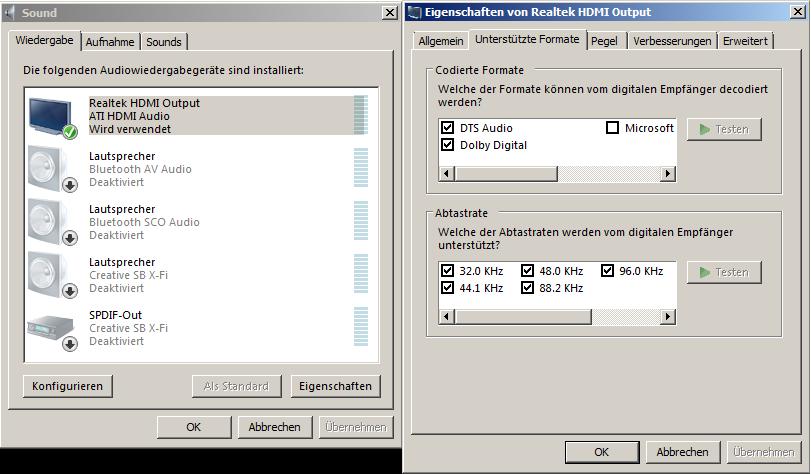Select the Realtek HDMI Output monitor icon
This screenshot has height=474, width=811.
point(53,117)
